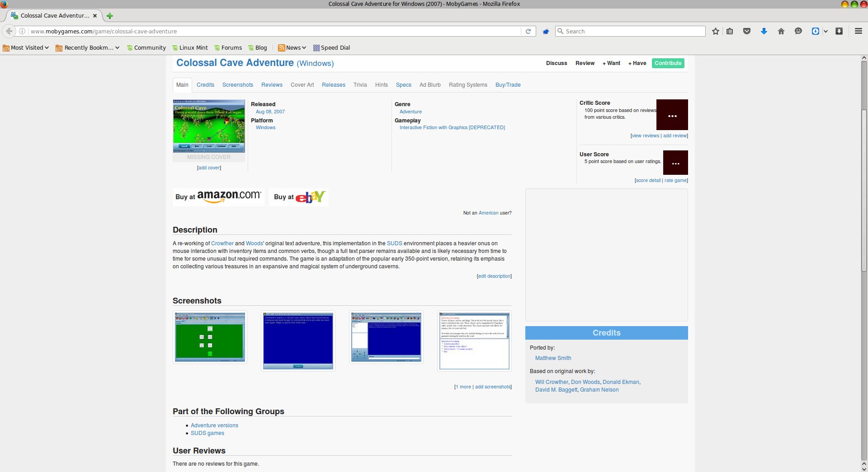Click the browser back arrow
868x472 pixels.
pyautogui.click(x=9, y=31)
